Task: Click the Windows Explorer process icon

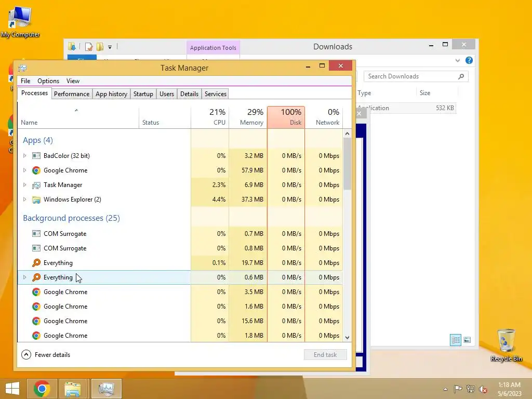Action: pos(36,199)
